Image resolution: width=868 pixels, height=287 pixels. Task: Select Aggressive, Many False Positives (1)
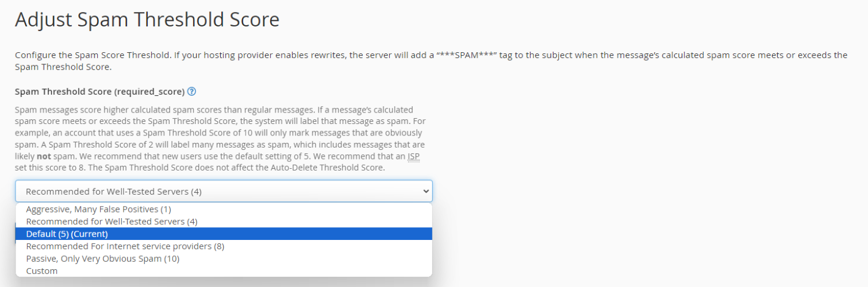tap(224, 209)
